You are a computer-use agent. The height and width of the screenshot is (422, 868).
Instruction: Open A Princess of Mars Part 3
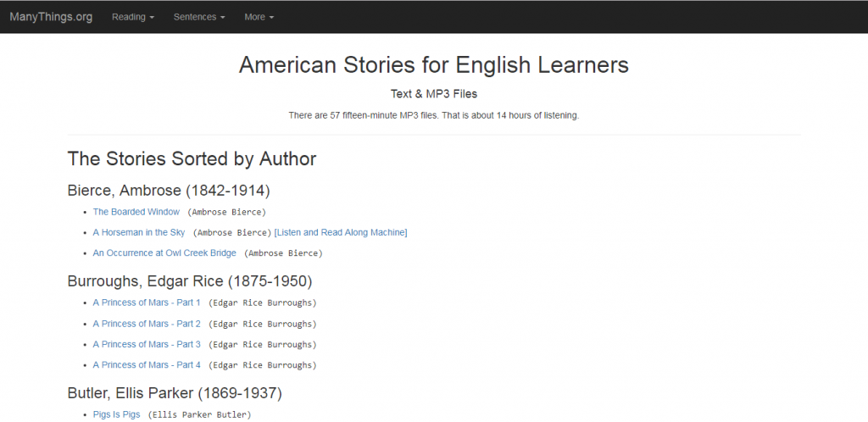(x=147, y=344)
